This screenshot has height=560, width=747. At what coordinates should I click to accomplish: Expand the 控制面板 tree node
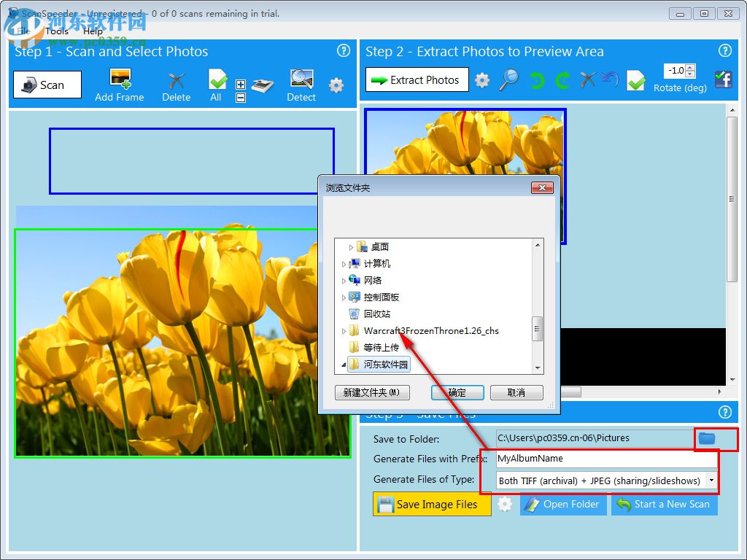tap(344, 297)
